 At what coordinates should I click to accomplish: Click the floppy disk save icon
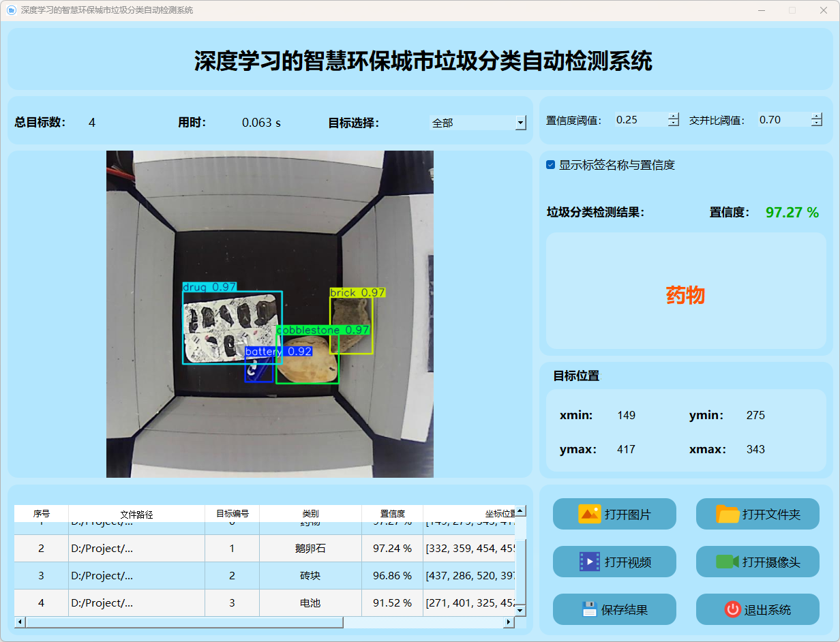(x=589, y=609)
